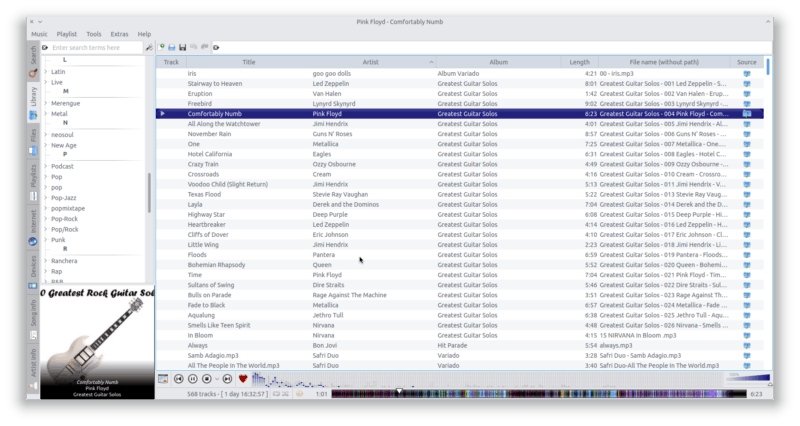800x426 pixels.
Task: Open the Playlist menu
Action: click(65, 34)
